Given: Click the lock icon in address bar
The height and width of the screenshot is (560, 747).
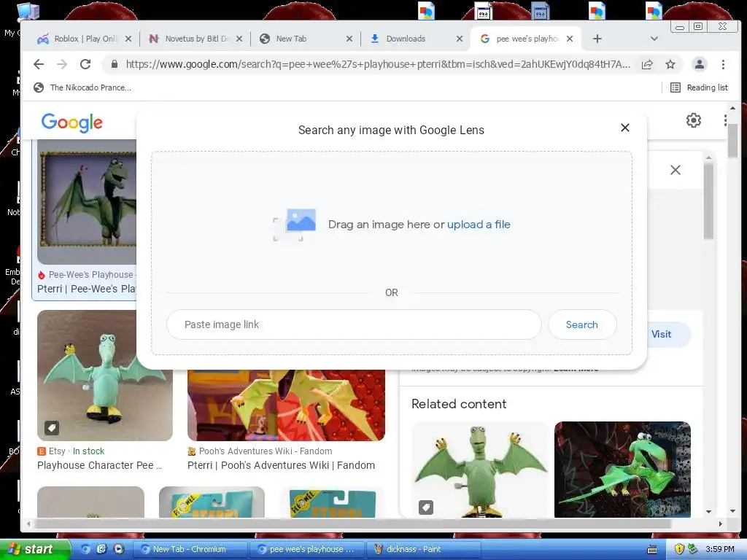Looking at the screenshot, I should pos(115,64).
